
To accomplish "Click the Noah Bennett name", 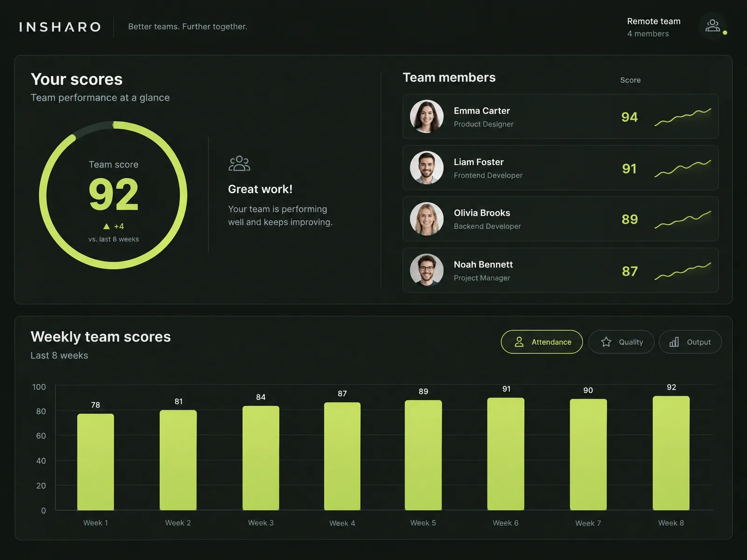I will tap(483, 265).
